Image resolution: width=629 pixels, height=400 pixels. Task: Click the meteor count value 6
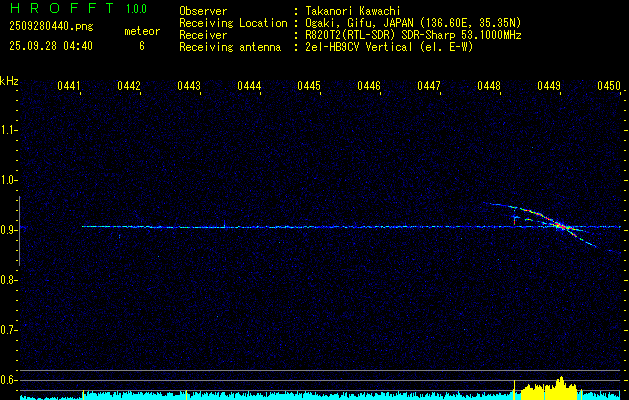click(x=142, y=46)
